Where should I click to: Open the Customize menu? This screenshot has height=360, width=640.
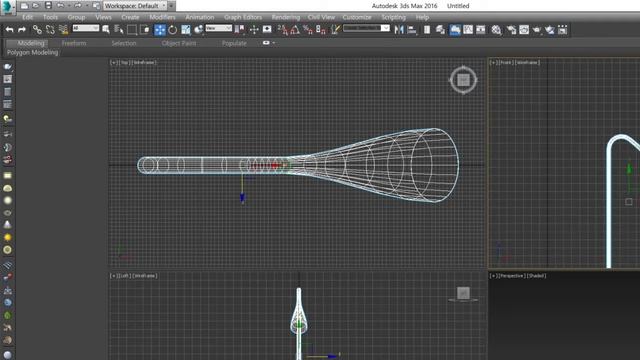point(357,17)
